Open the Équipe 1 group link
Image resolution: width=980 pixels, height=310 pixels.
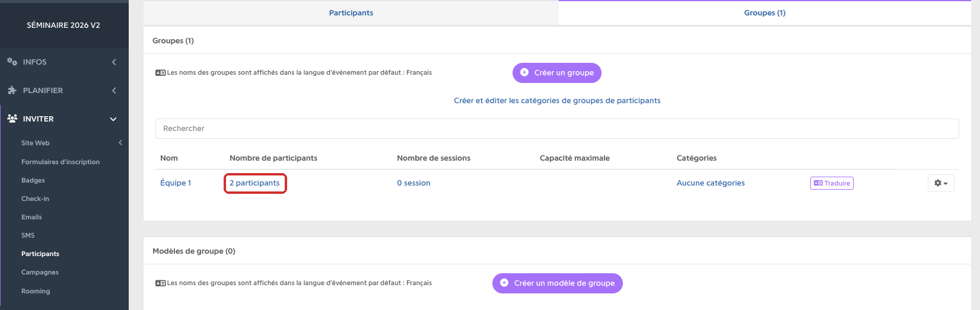pyautogui.click(x=176, y=183)
